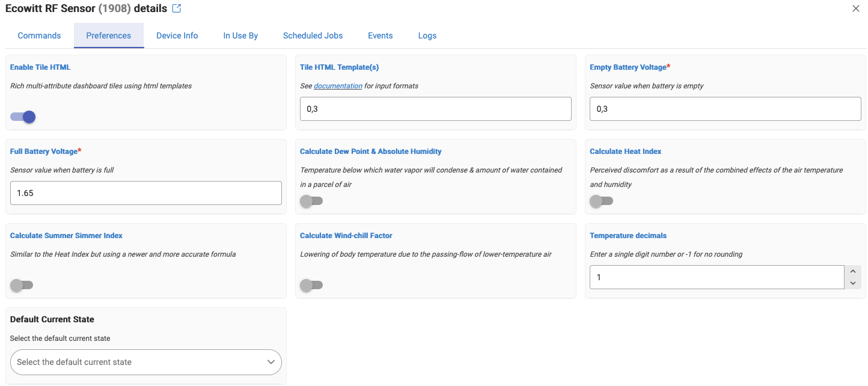The image size is (868, 386).
Task: Click the Full Battery Voltage field
Action: click(x=146, y=193)
